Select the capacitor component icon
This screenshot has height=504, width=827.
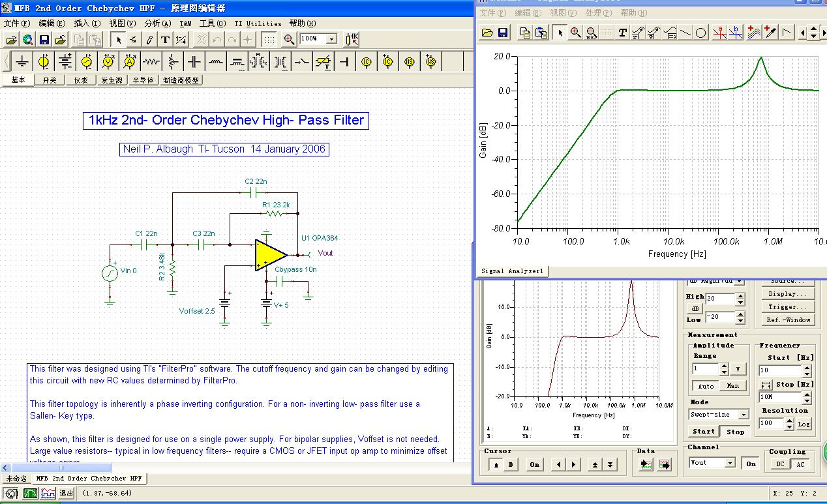tap(194, 62)
